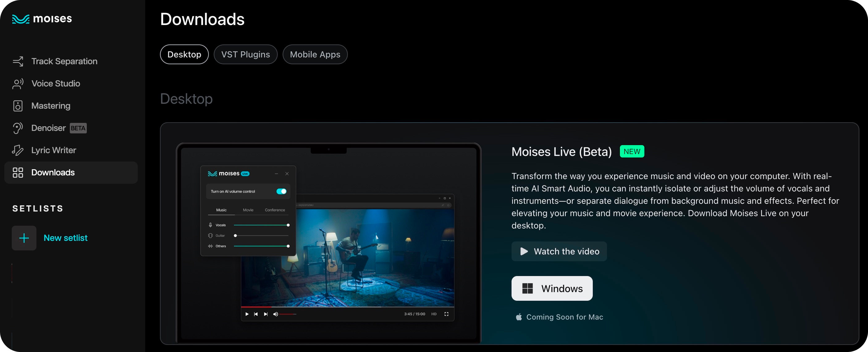
Task: Open the Track Separation tool
Action: (x=64, y=61)
